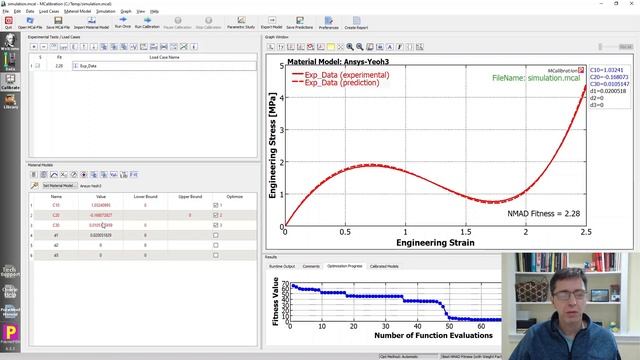Edit the d1 value cell
The height and width of the screenshot is (360, 640).
pyautogui.click(x=101, y=236)
